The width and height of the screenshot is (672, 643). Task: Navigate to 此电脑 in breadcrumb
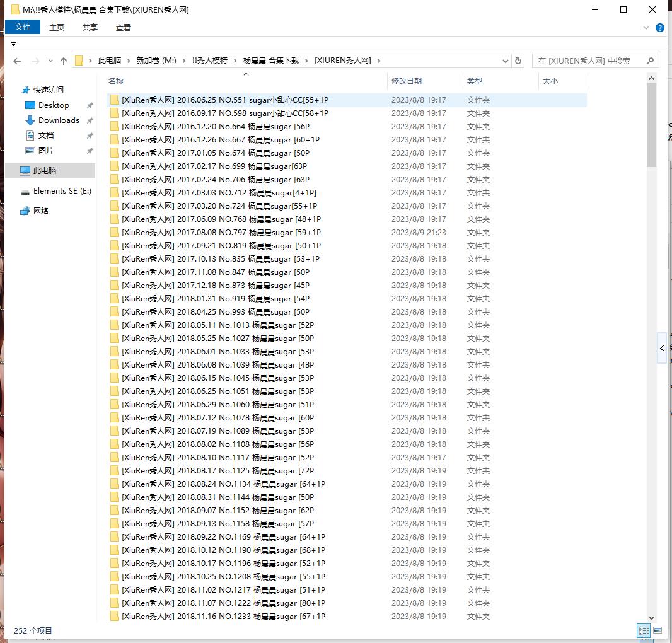(110, 61)
